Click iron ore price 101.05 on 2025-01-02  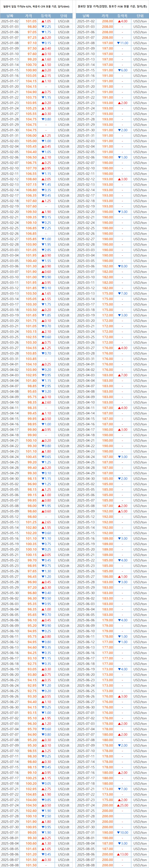tap(31, 21)
